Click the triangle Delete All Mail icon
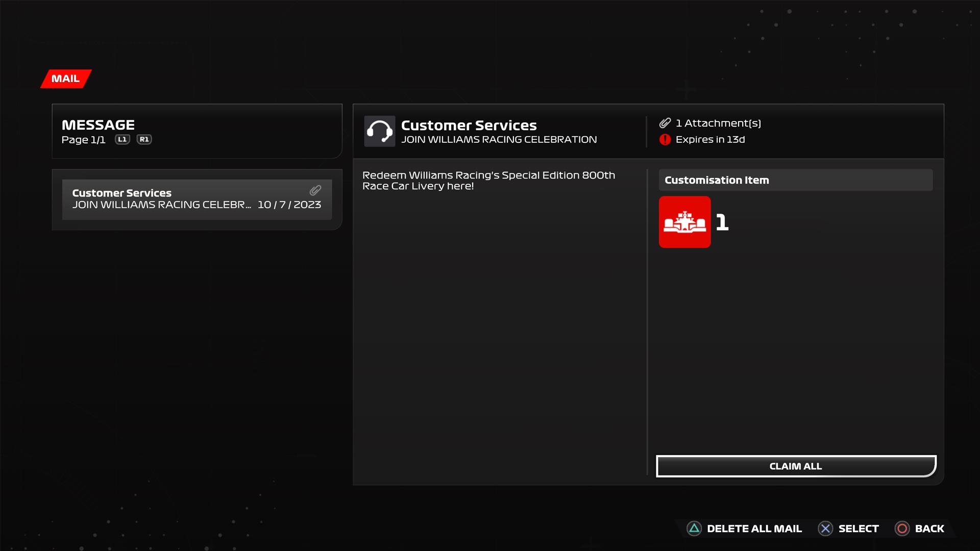This screenshot has height=551, width=980. coord(694,529)
